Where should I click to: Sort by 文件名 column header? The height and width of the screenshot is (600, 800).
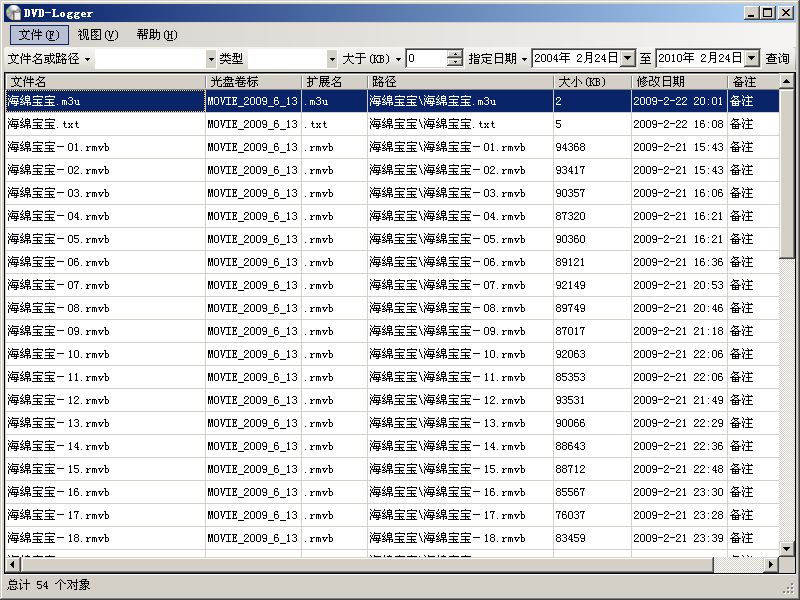coord(105,82)
